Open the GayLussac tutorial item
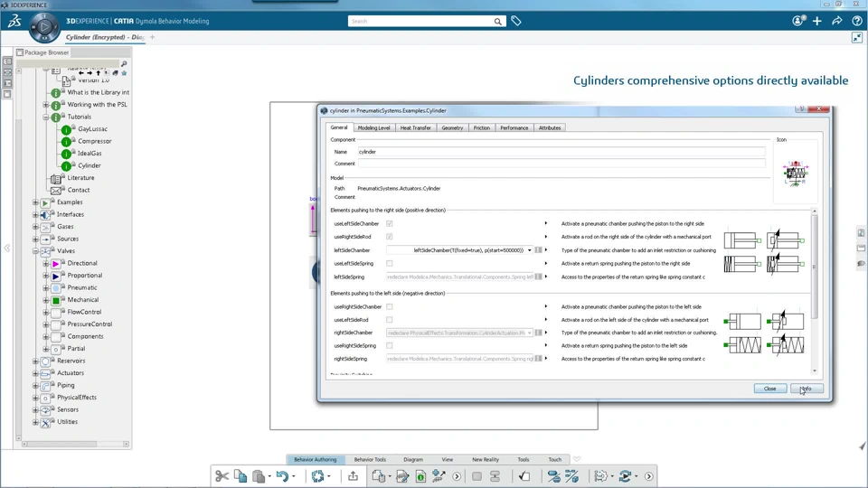 pos(92,129)
